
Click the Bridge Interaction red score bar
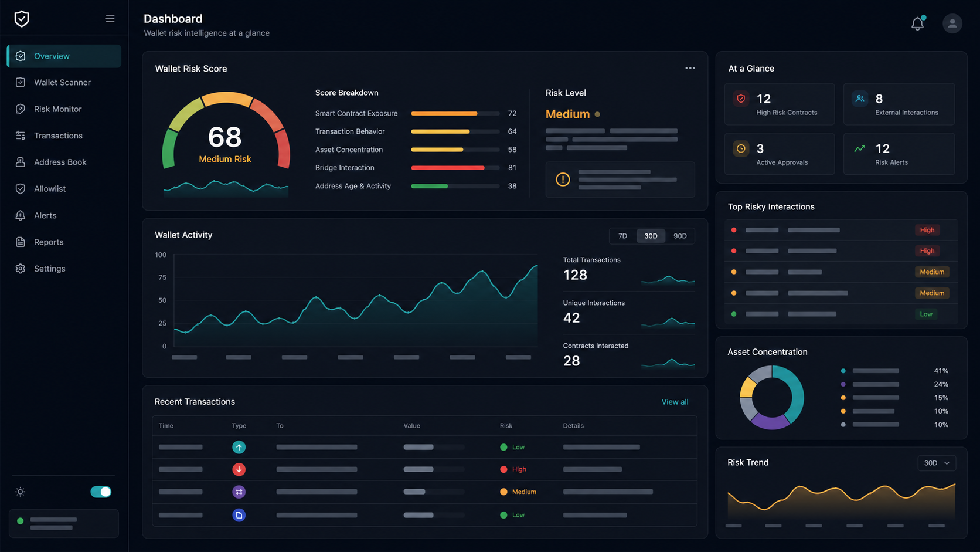point(455,168)
